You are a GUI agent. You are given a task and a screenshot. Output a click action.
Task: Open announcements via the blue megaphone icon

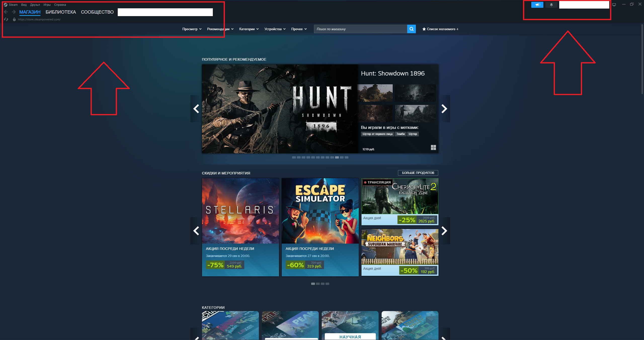coord(537,5)
